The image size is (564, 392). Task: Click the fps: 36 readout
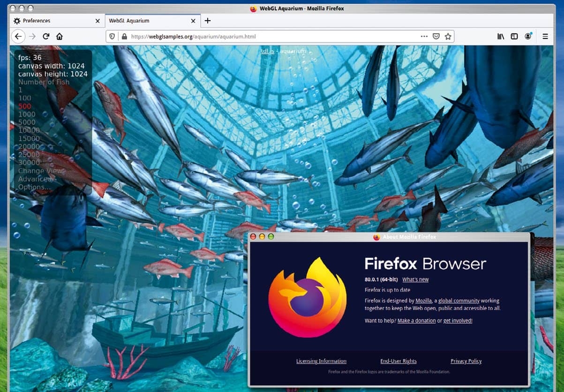click(x=30, y=58)
